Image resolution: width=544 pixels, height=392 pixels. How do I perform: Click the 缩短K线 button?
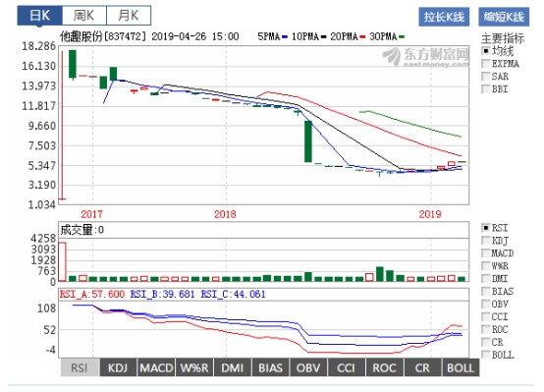point(504,17)
